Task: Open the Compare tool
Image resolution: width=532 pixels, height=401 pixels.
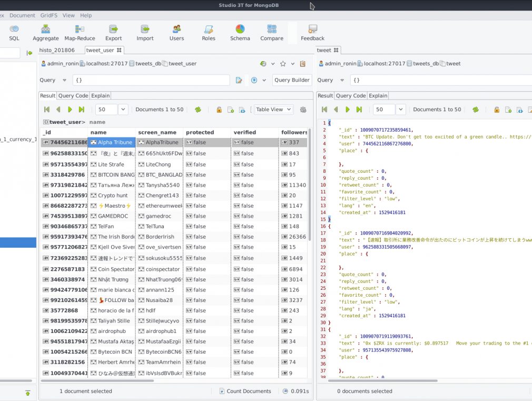Action: click(x=271, y=33)
